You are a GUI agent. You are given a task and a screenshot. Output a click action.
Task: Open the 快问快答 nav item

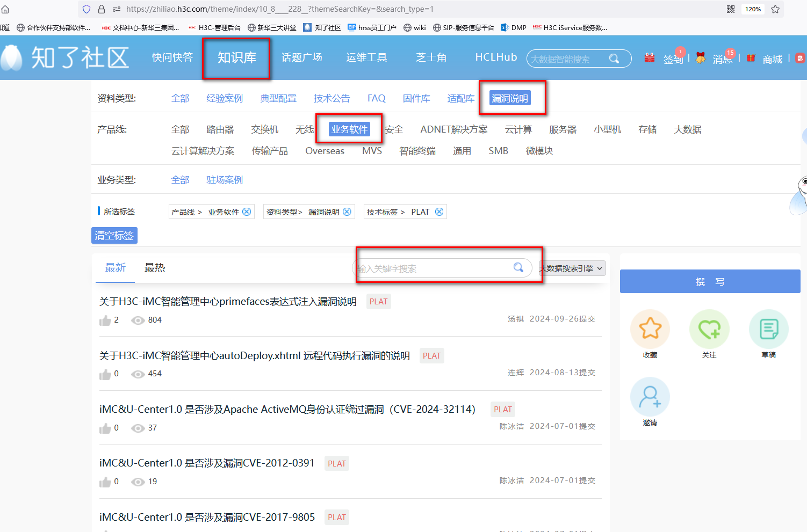(172, 57)
